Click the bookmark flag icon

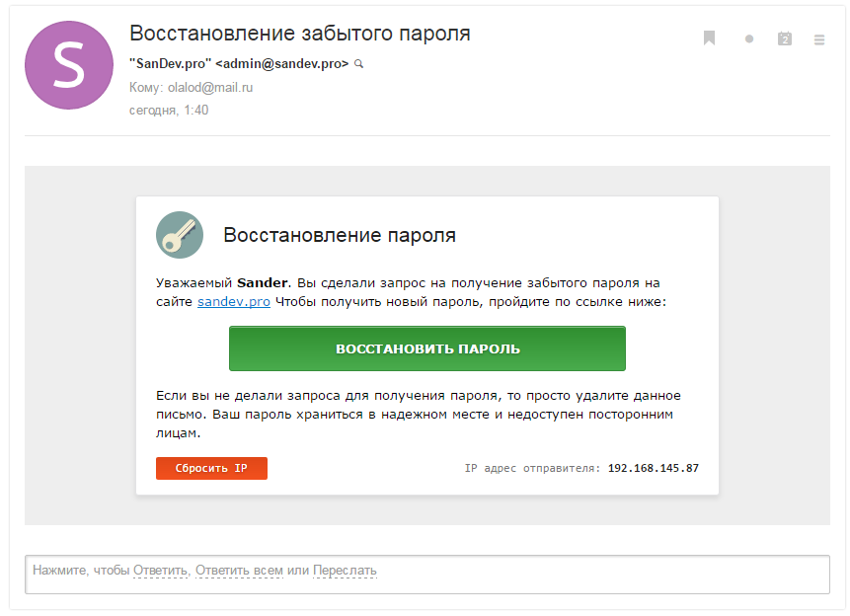point(709,38)
